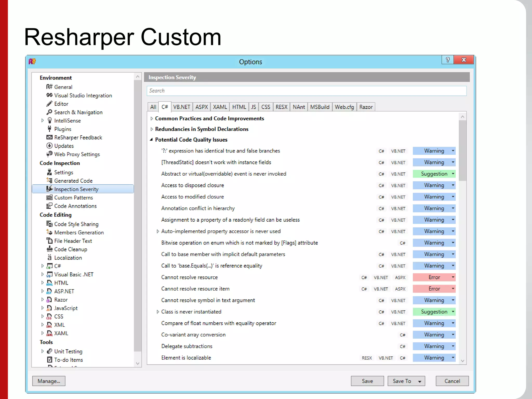Click the inspection list scrollbar thumb
532x399 pixels.
[x=462, y=151]
